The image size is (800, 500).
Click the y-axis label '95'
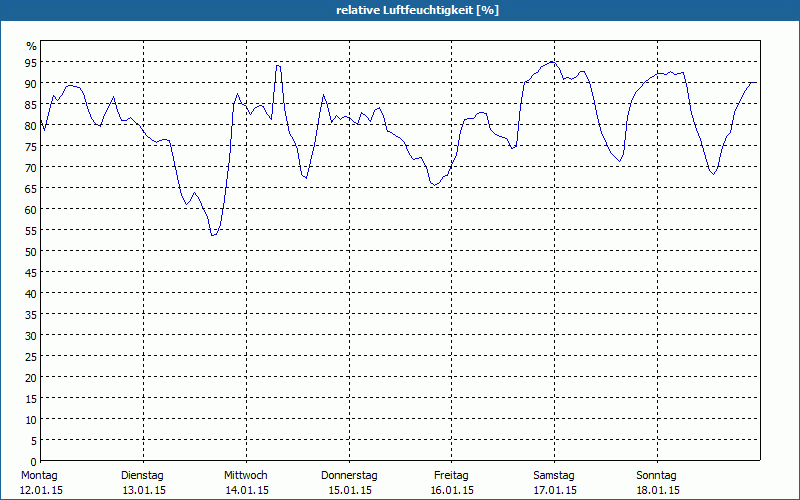31,63
